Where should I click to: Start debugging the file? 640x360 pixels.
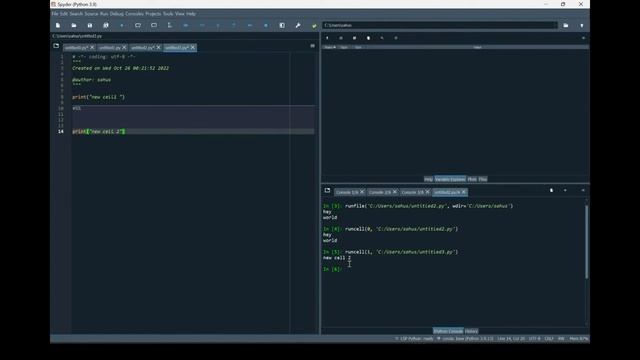[x=186, y=25]
